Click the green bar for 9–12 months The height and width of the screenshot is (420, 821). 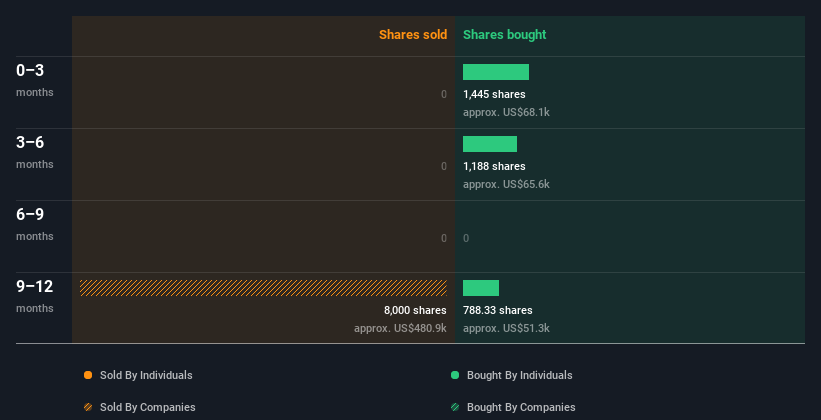481,288
